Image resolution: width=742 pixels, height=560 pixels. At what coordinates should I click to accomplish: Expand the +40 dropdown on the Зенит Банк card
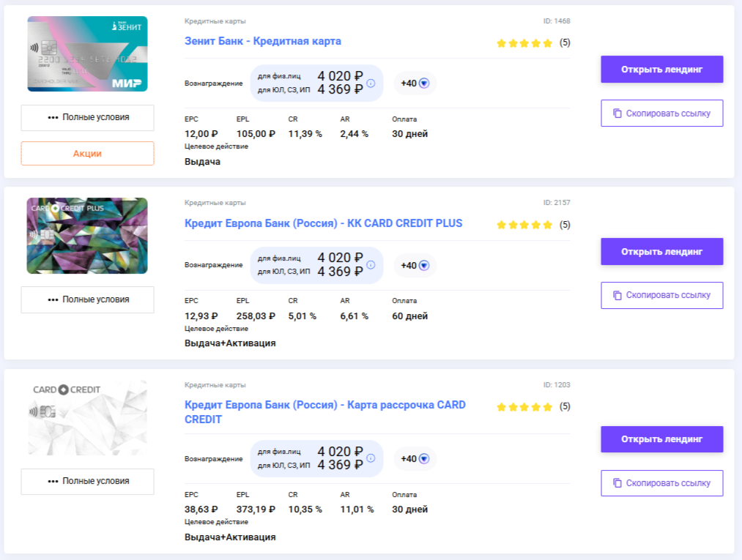tap(423, 83)
